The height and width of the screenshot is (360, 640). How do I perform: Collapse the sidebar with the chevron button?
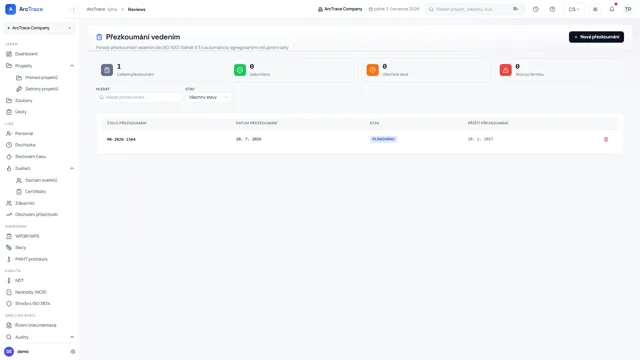tap(73, 9)
